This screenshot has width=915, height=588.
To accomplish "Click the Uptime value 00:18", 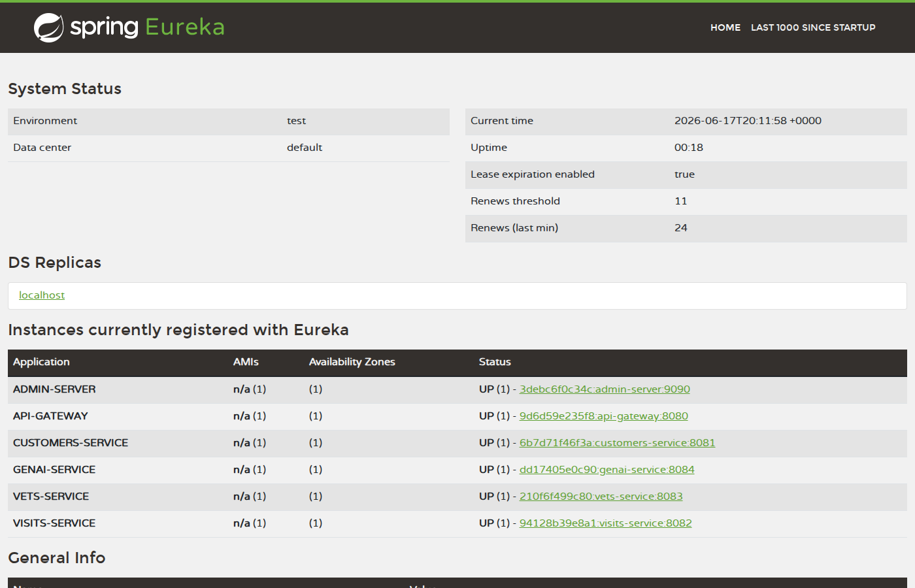I will (689, 148).
